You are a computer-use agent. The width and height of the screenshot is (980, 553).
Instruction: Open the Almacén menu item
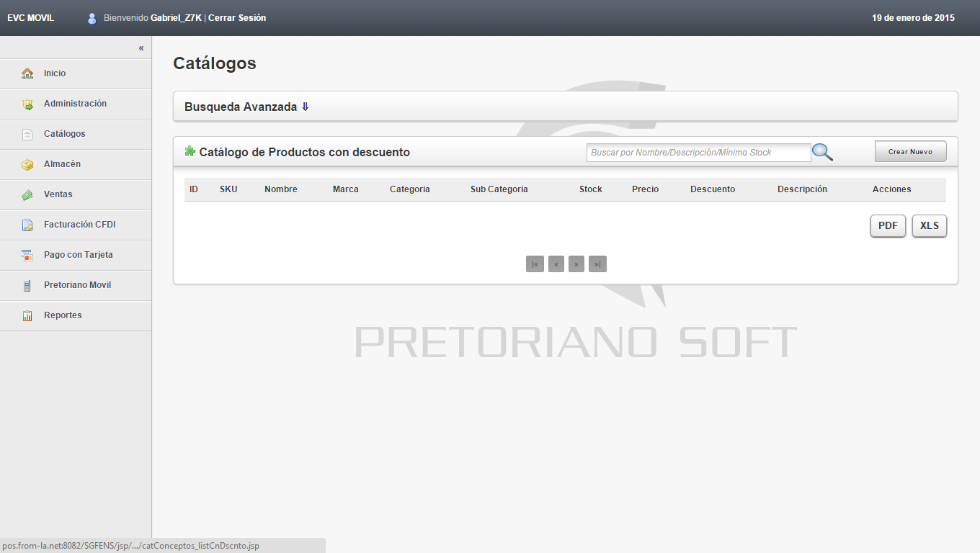click(76, 164)
